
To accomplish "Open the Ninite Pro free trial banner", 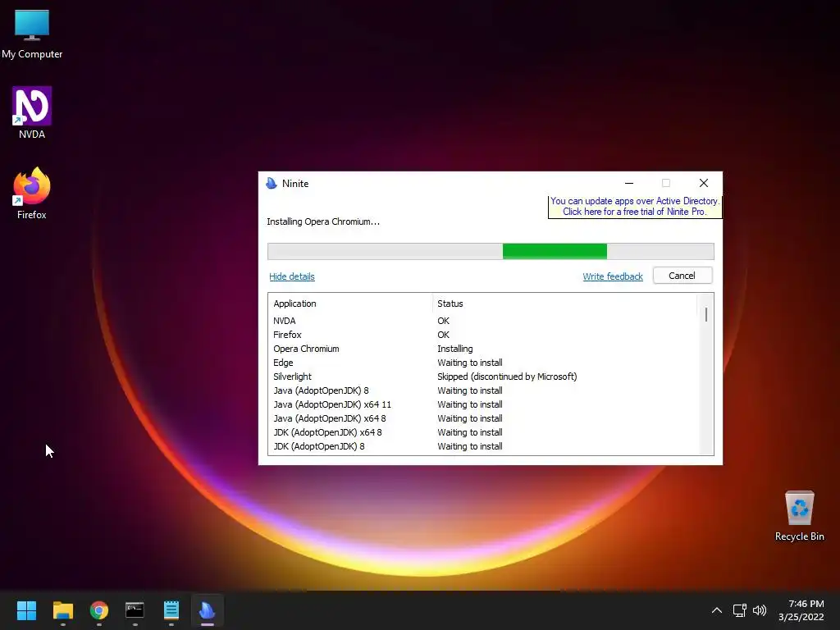I will coord(635,206).
